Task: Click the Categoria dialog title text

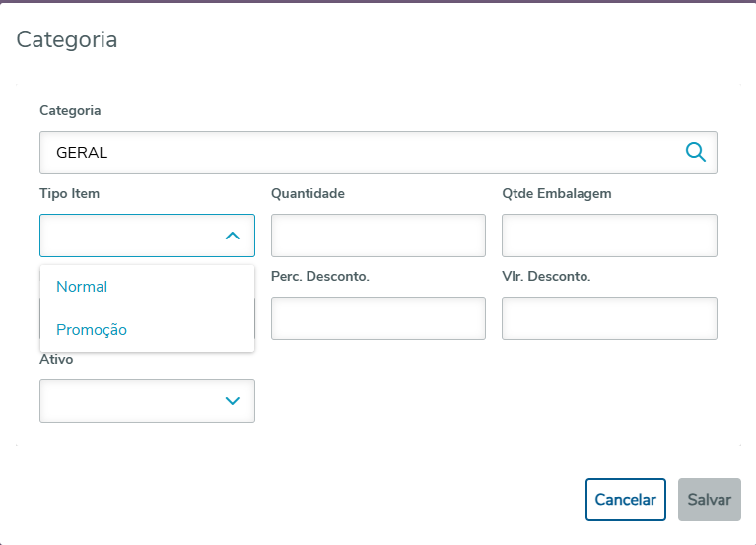Action: coord(67,40)
